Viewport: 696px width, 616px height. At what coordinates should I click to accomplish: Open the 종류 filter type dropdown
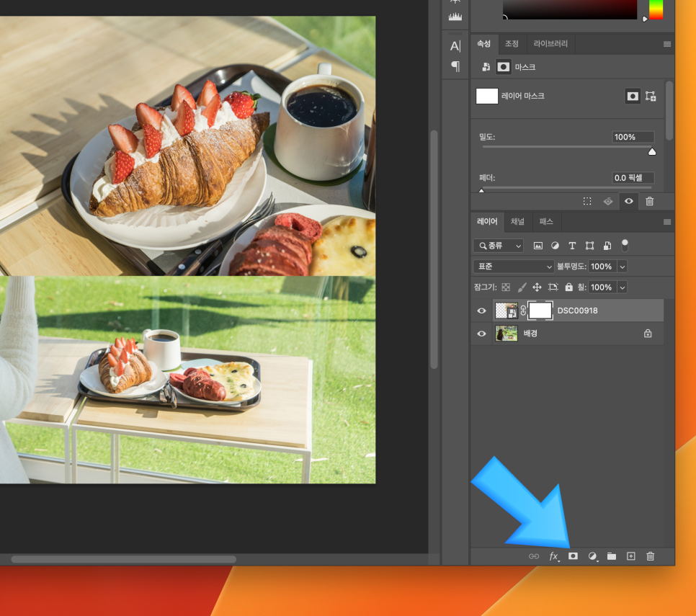coord(499,246)
